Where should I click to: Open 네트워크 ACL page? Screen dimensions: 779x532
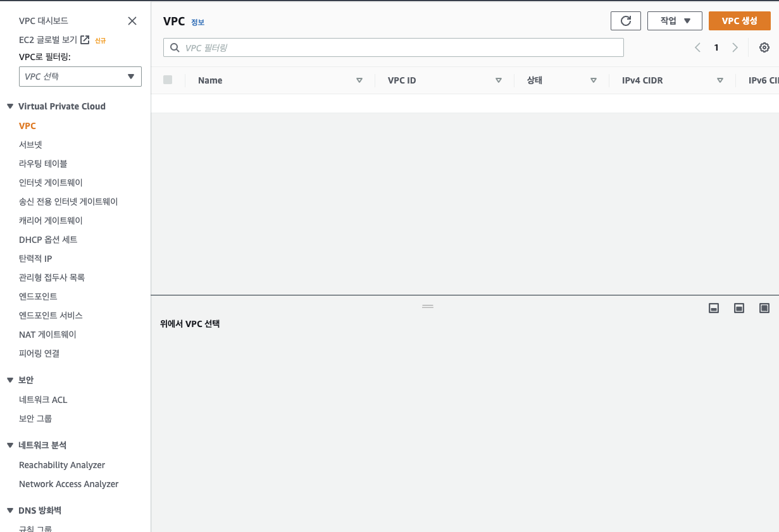[43, 400]
